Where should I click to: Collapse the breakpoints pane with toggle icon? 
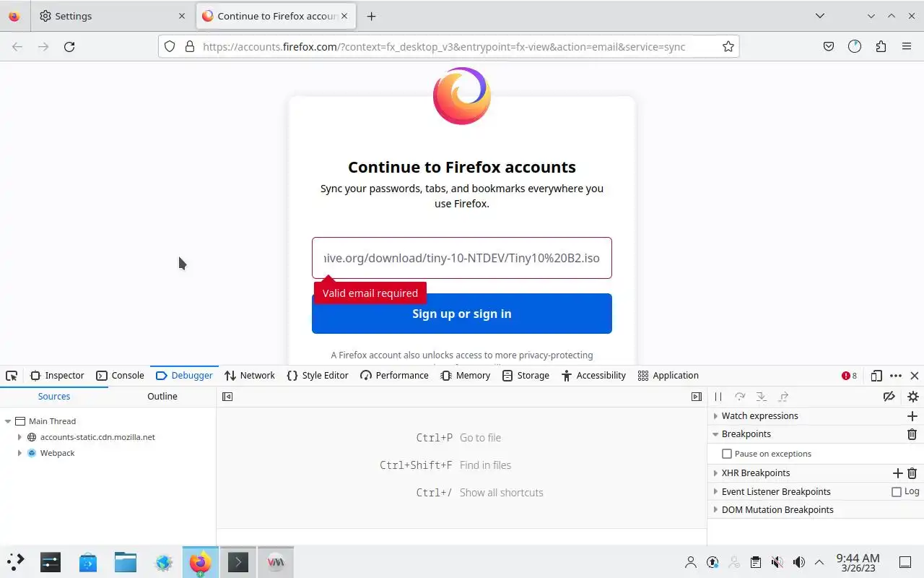pos(697,397)
